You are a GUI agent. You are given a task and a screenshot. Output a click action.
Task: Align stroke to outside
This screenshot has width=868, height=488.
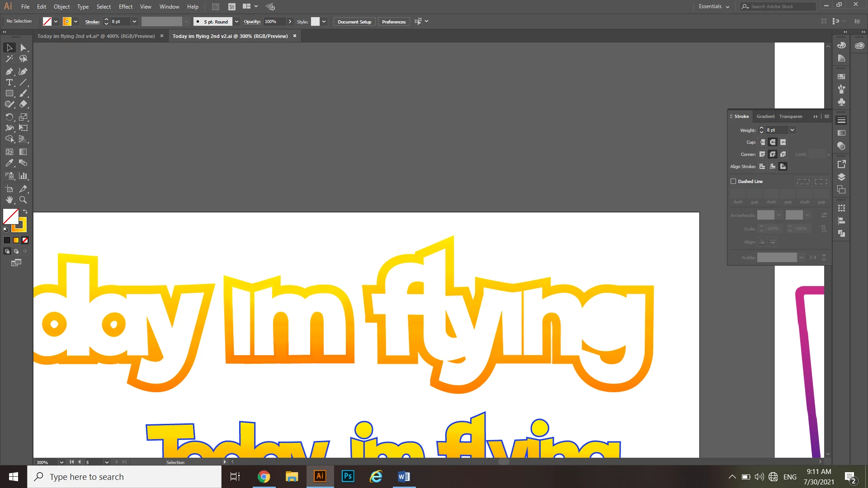pyautogui.click(x=783, y=166)
